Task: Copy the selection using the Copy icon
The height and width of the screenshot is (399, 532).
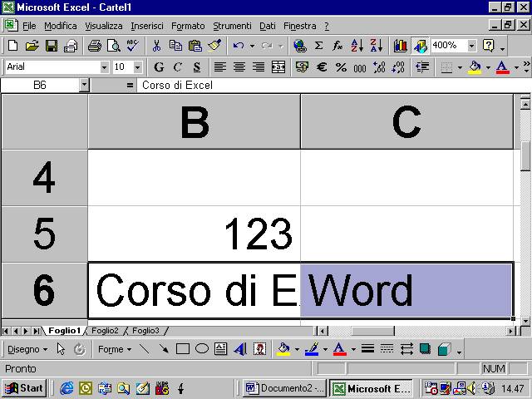Action: pyautogui.click(x=175, y=46)
